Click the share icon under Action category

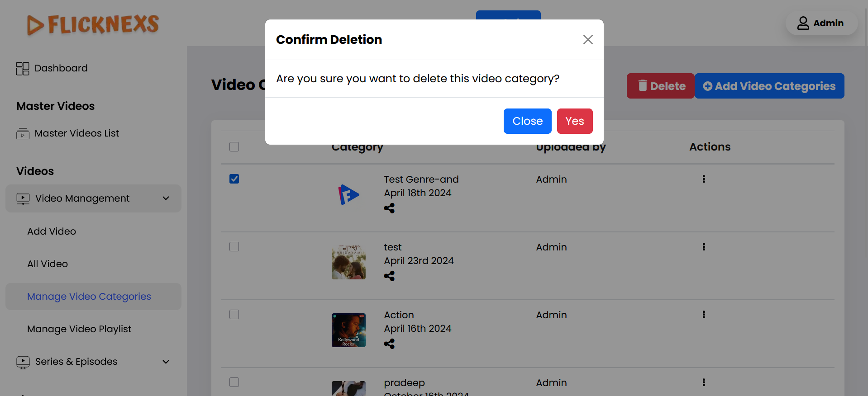pos(389,344)
